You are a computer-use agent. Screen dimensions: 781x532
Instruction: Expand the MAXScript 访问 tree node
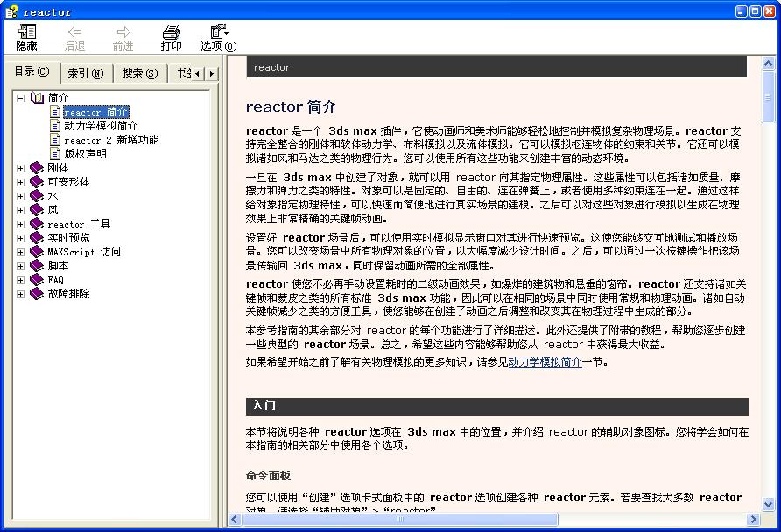[20, 252]
